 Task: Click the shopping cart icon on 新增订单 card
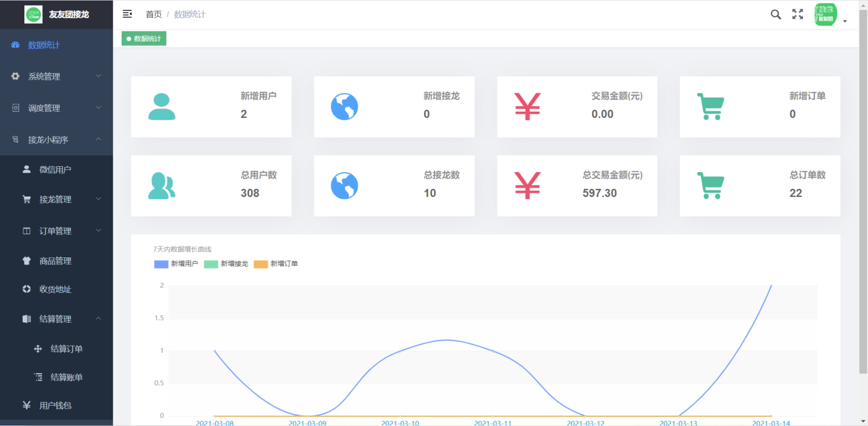tap(710, 106)
